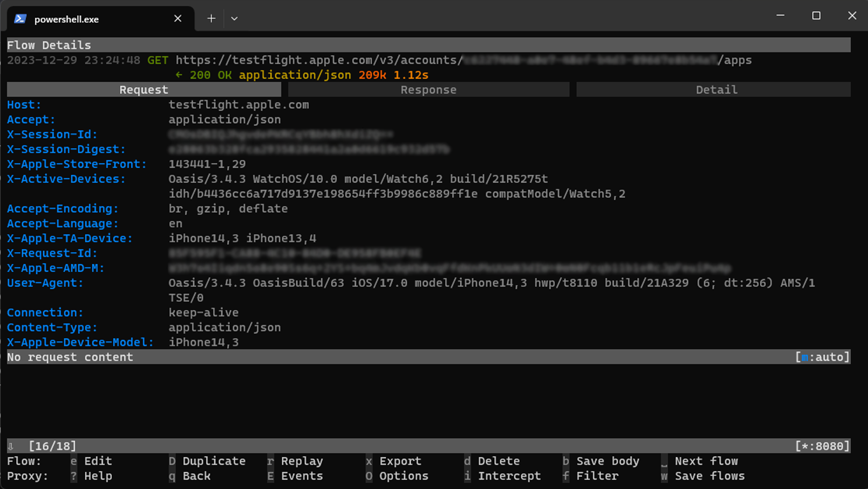This screenshot has height=489, width=868.
Task: Click the timestamp 2023-12-29 23:24:48
Action: [x=73, y=60]
